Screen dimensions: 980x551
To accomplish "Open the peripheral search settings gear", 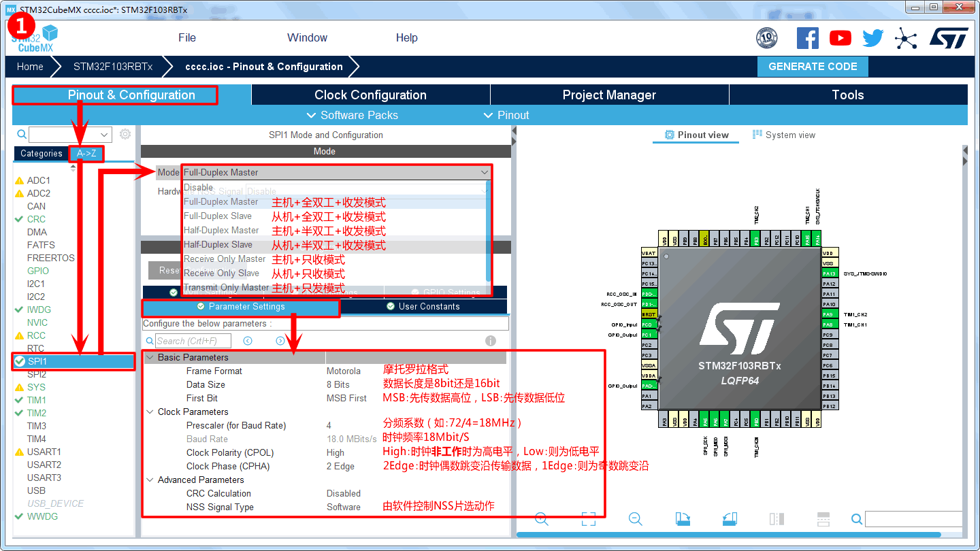I will click(125, 135).
